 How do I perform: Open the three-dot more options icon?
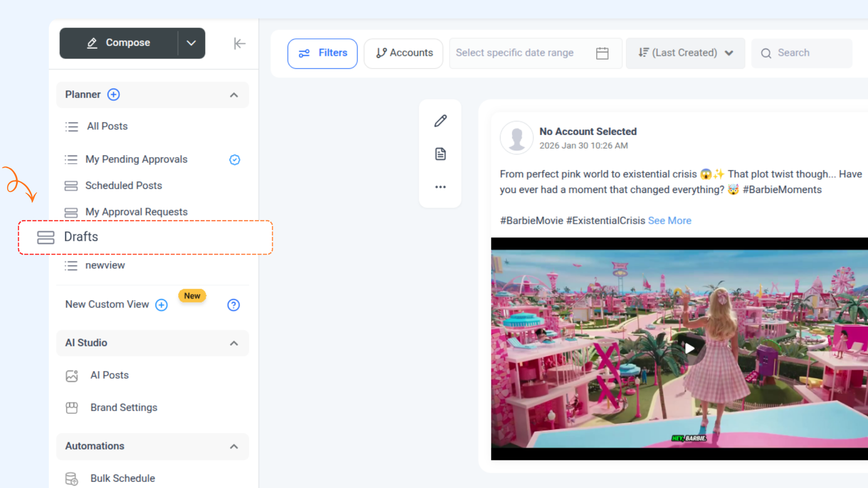click(x=440, y=187)
